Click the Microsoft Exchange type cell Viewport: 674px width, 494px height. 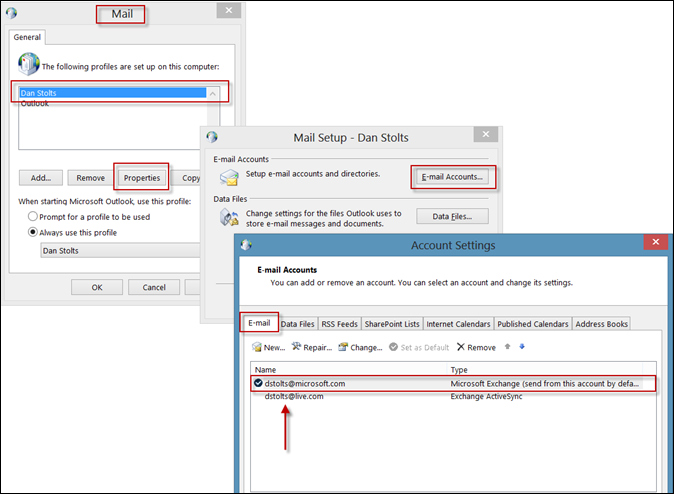(545, 383)
